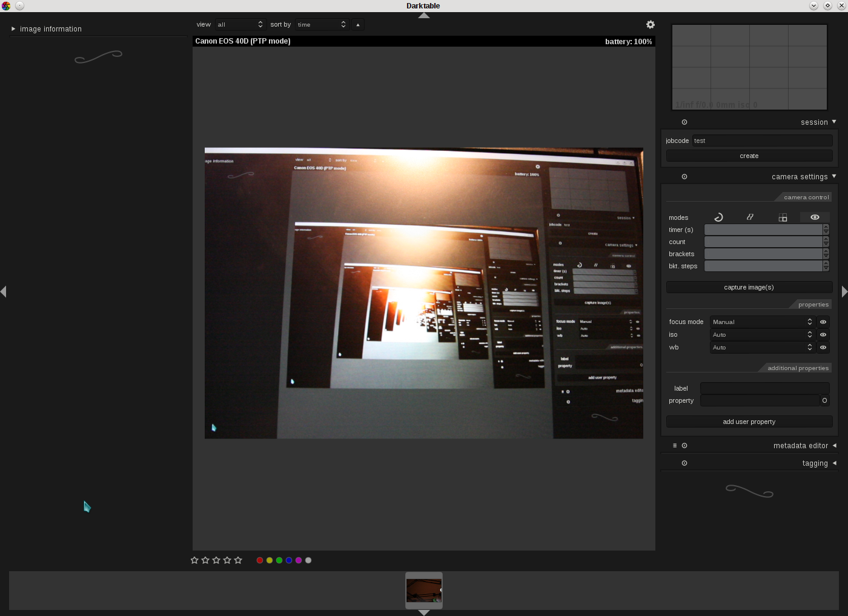Viewport: 848px width, 616px height.
Task: Click capture image(s) button
Action: [749, 287]
